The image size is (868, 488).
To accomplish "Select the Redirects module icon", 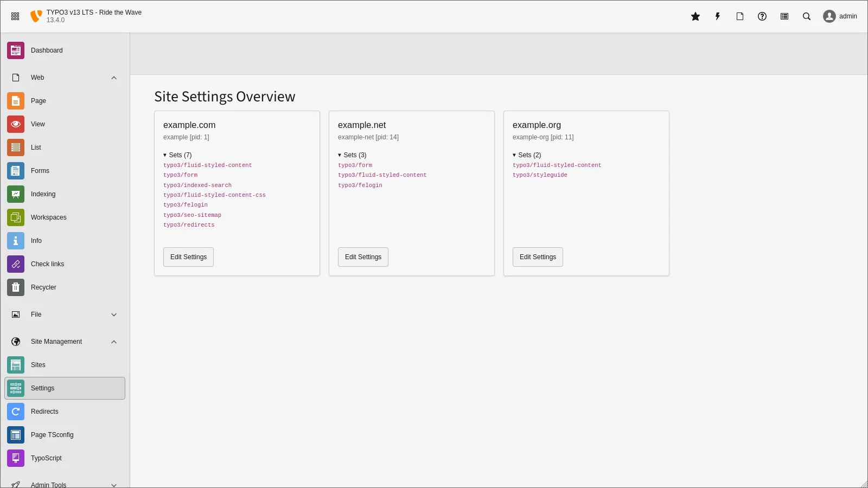I will tap(15, 412).
